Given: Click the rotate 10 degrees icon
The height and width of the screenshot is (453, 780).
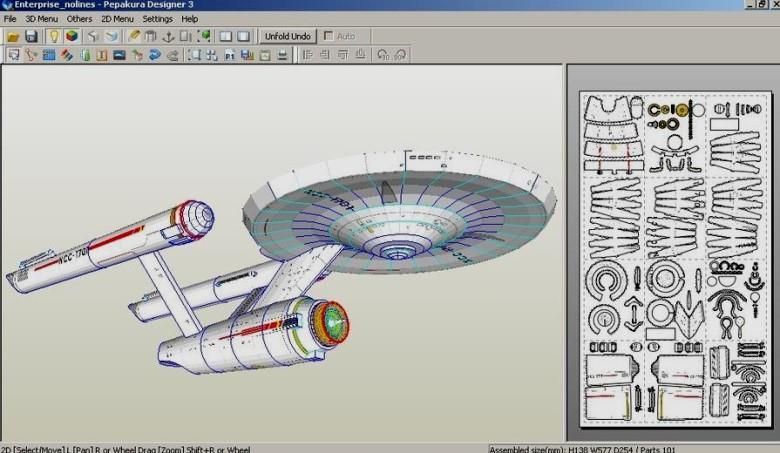Looking at the screenshot, I should coord(383,55).
